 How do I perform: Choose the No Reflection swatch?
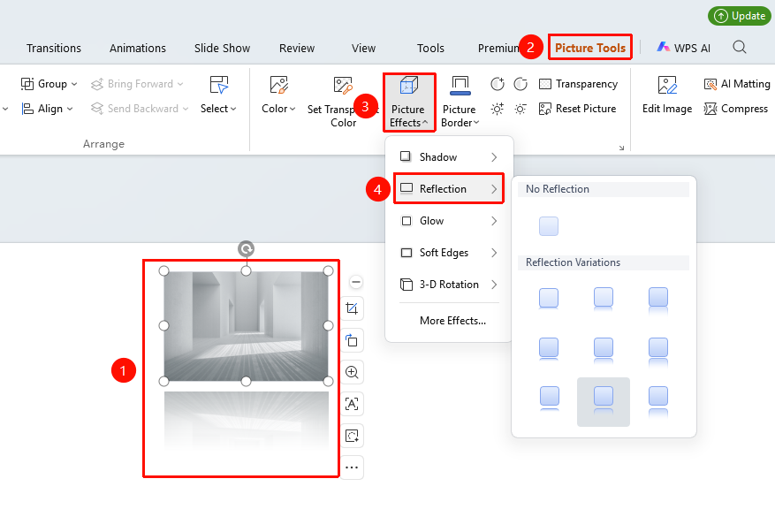coord(549,226)
